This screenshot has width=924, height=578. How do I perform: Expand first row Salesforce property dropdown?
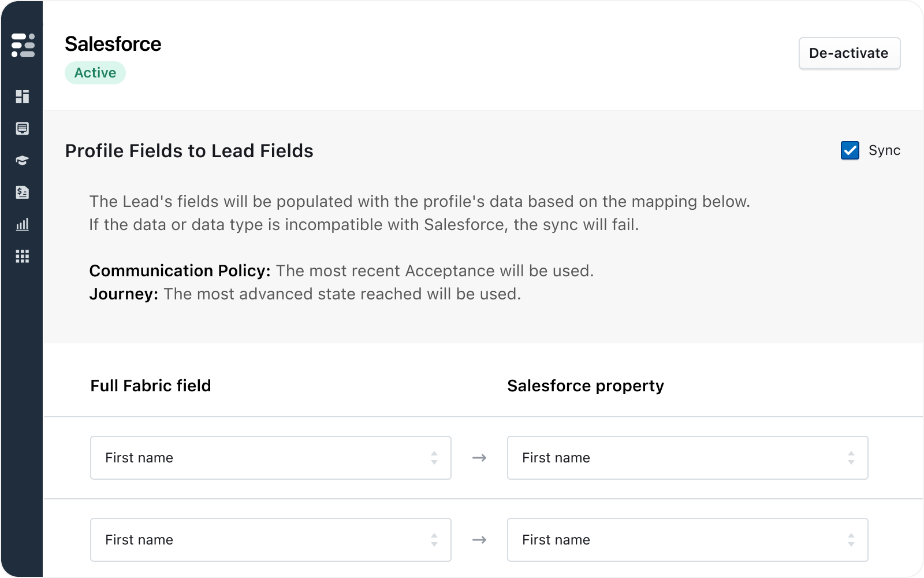click(x=687, y=458)
